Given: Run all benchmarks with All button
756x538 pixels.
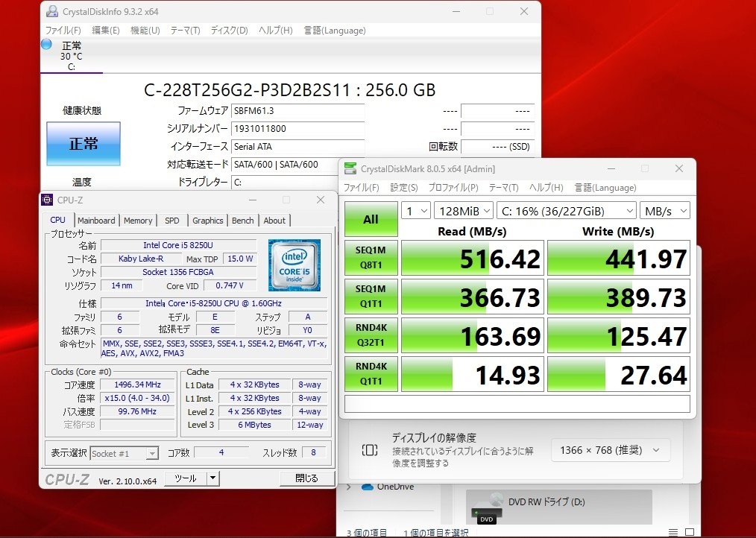Looking at the screenshot, I should pos(371,219).
